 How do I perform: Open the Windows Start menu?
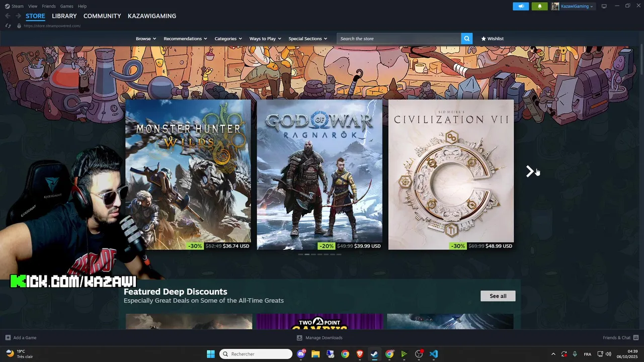tap(211, 354)
